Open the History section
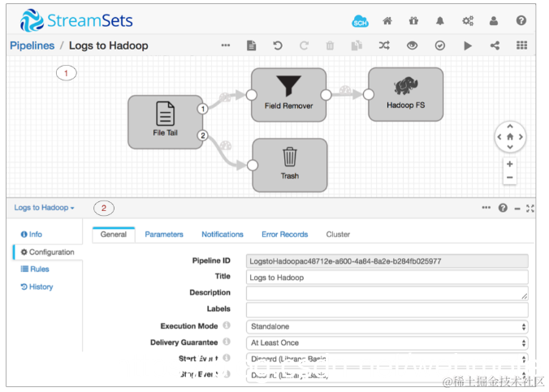 37,286
